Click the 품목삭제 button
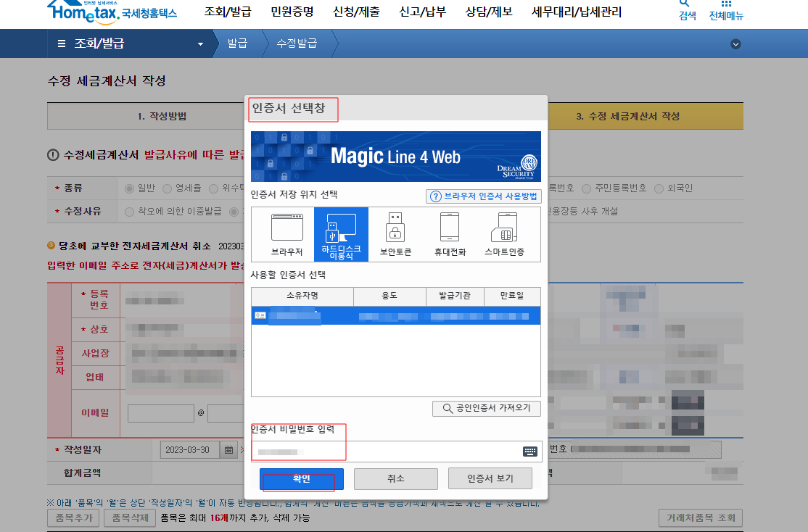808x532 pixels. [x=130, y=518]
